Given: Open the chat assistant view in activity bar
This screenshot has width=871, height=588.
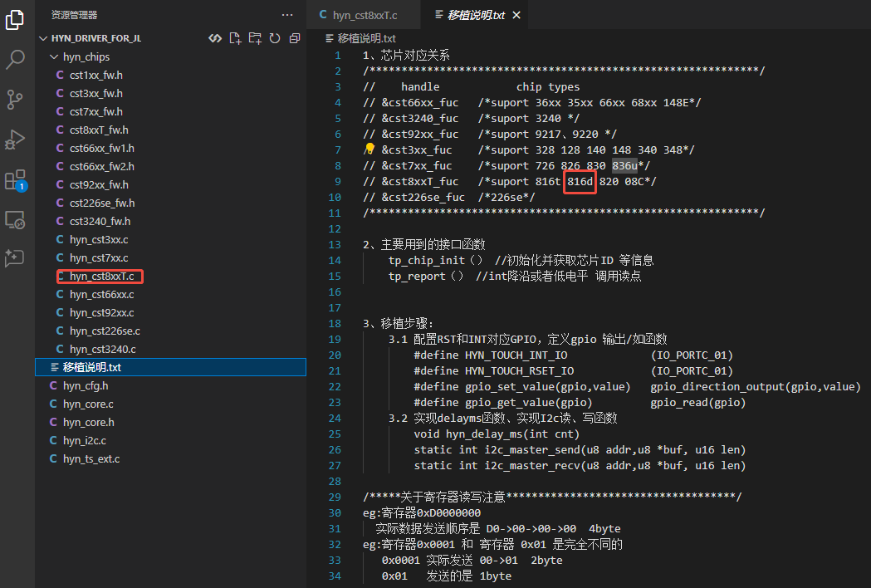Looking at the screenshot, I should click(15, 258).
